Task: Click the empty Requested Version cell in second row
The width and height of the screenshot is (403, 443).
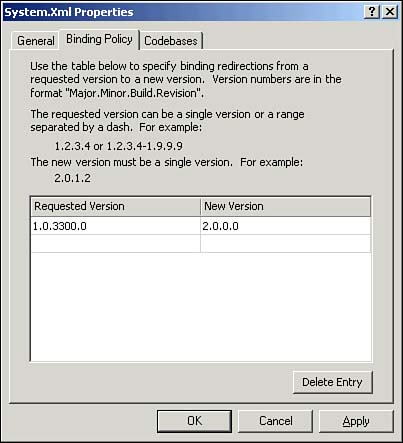Action: pos(116,244)
